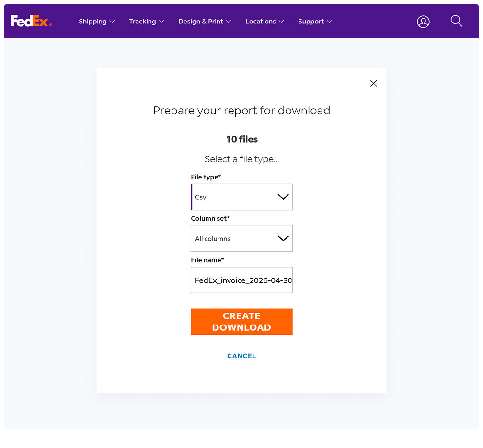Click the Create Download button
This screenshot has height=448, width=483.
pyautogui.click(x=241, y=322)
